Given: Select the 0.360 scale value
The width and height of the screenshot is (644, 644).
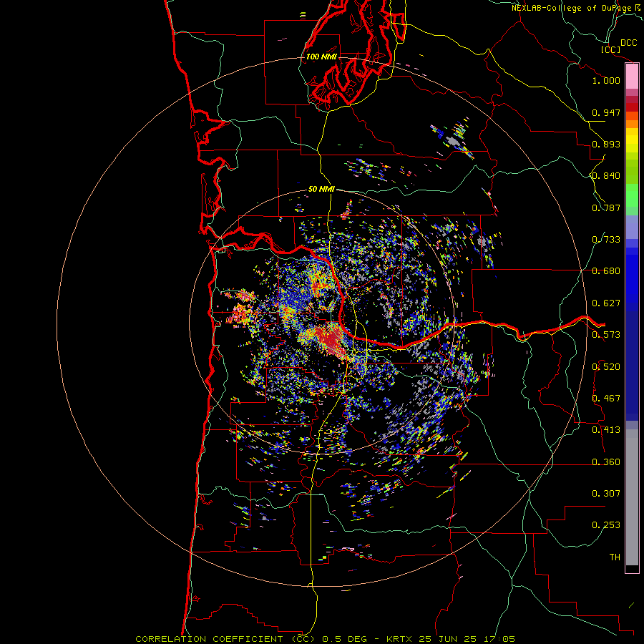Looking at the screenshot, I should (606, 462).
